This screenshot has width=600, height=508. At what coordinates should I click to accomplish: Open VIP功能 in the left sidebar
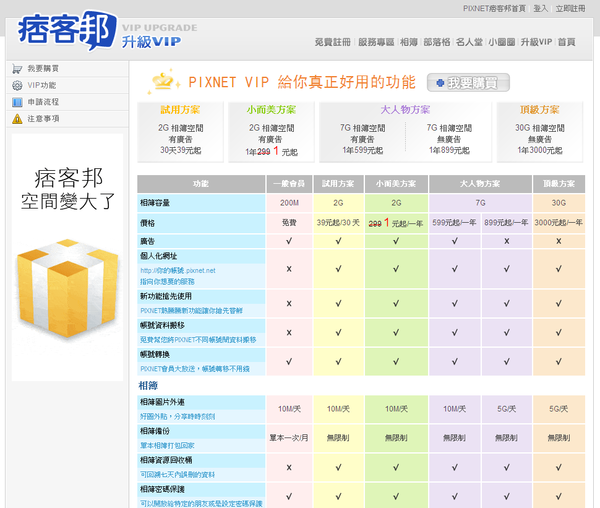[41, 85]
